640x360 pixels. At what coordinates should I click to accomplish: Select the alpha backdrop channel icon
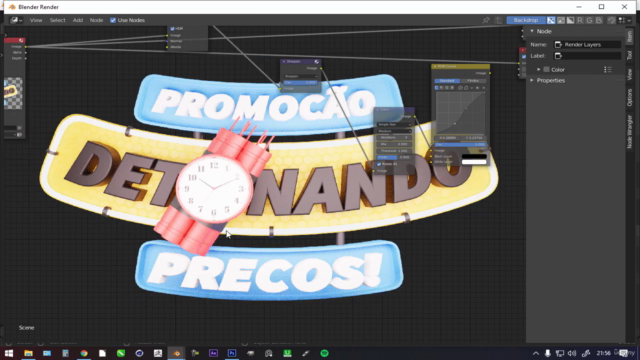(x=571, y=20)
